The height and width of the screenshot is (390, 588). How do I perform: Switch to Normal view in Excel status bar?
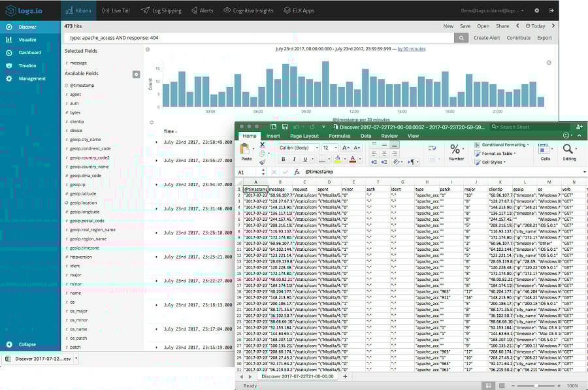pos(488,385)
